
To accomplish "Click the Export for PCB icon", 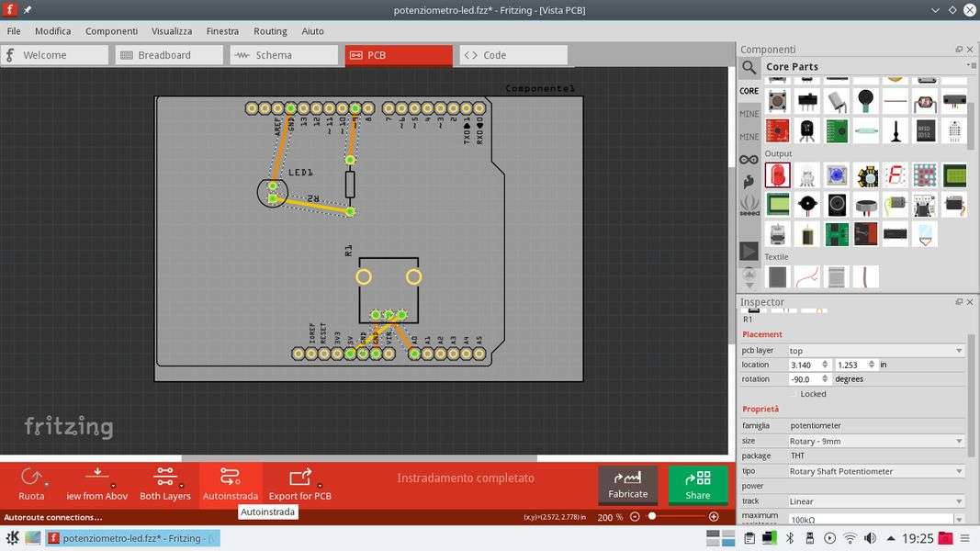I will coord(299,477).
